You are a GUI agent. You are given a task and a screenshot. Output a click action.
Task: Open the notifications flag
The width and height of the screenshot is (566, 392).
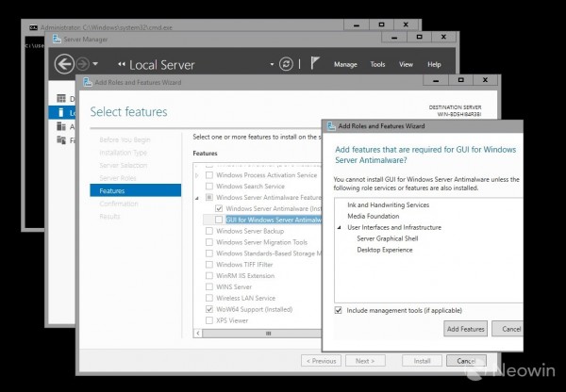[312, 64]
